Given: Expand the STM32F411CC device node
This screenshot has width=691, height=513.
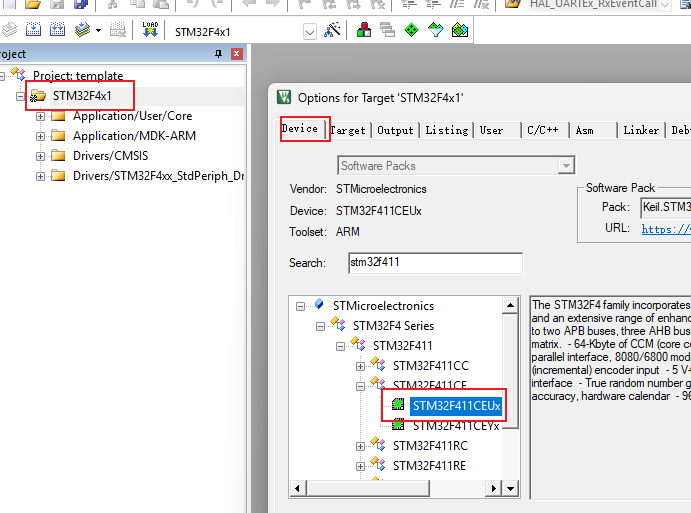Looking at the screenshot, I should [x=360, y=366].
